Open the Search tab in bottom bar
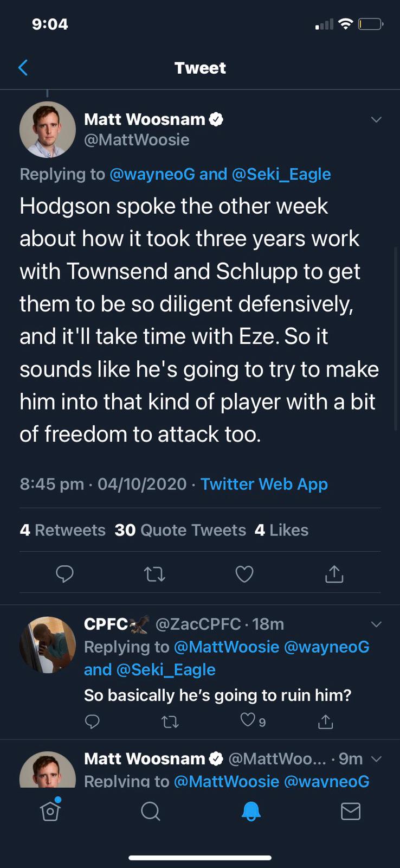 150,811
